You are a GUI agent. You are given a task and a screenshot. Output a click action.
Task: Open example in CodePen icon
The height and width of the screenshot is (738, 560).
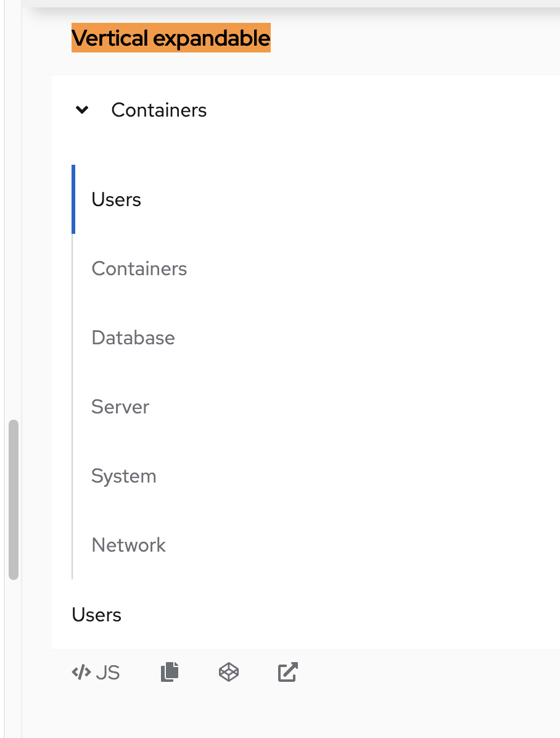pyautogui.click(x=229, y=672)
